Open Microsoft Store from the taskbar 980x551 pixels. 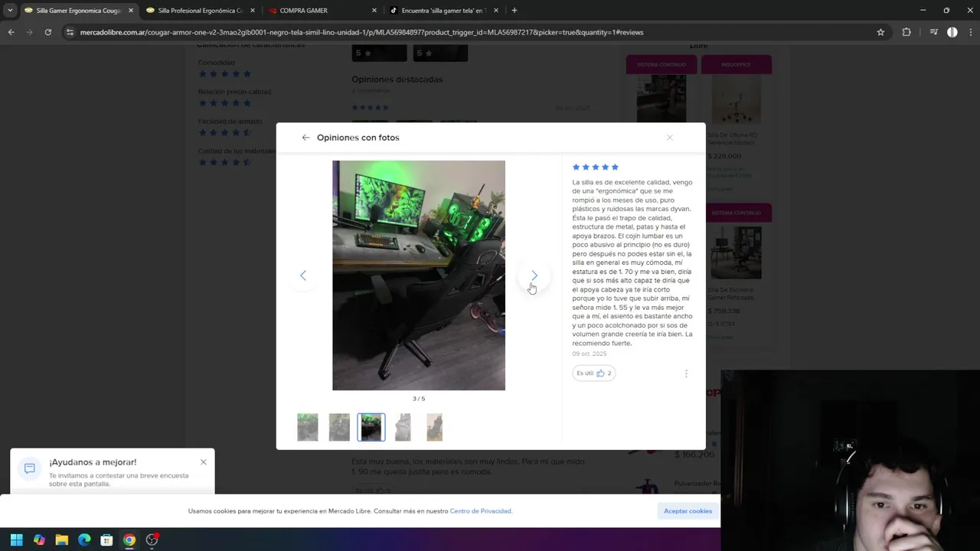(x=106, y=540)
